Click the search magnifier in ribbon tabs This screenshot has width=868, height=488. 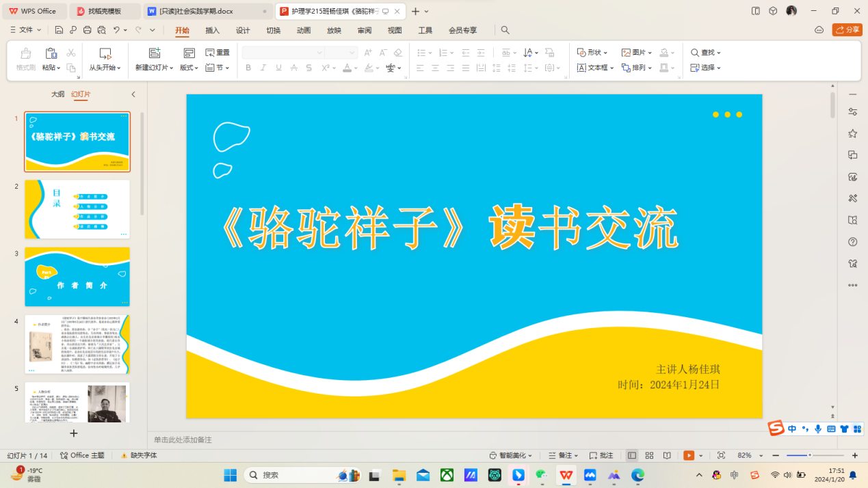[x=505, y=30]
